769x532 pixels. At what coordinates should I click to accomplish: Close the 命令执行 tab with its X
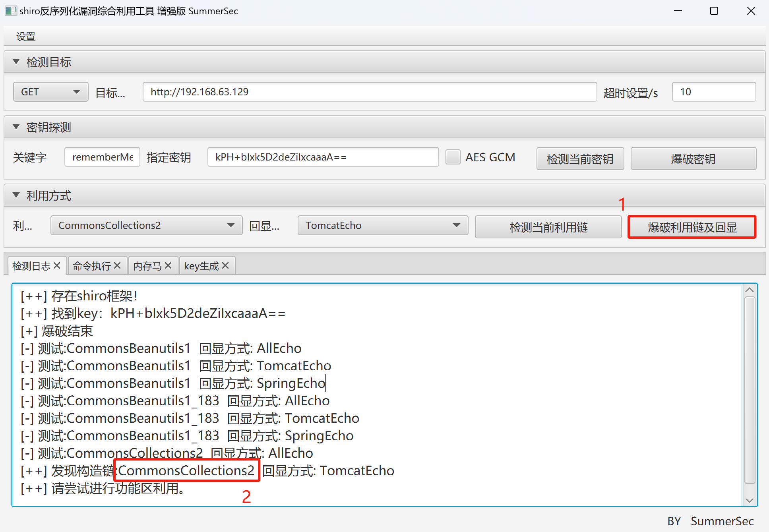[117, 265]
